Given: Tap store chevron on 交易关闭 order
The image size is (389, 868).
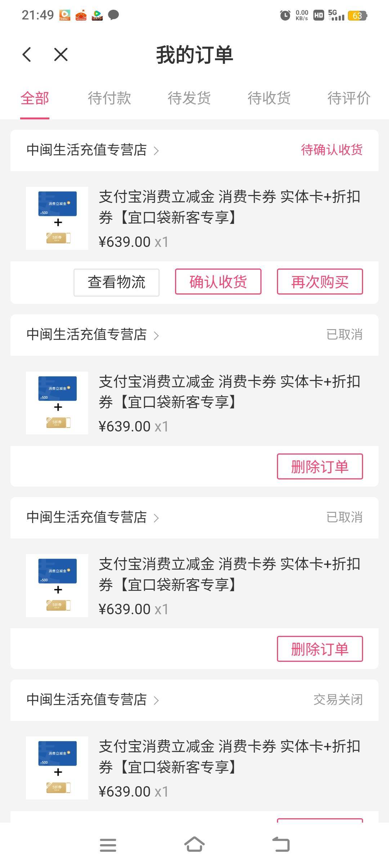Looking at the screenshot, I should (156, 700).
